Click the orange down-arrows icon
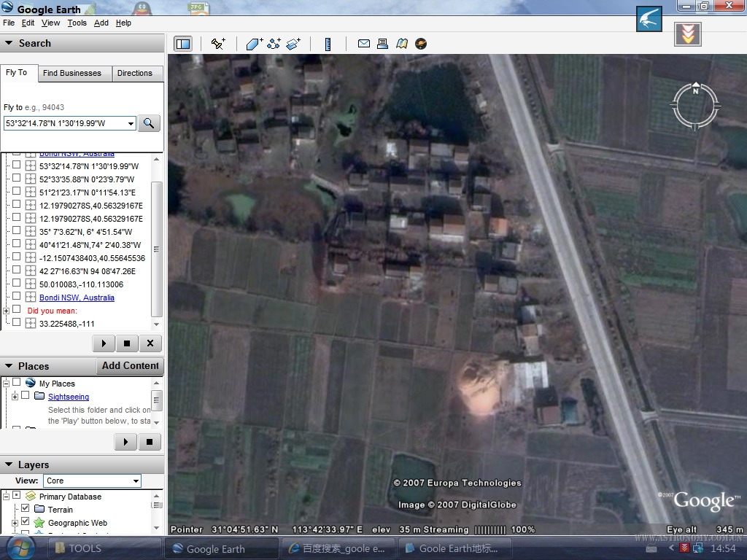747x560 pixels. click(x=687, y=34)
